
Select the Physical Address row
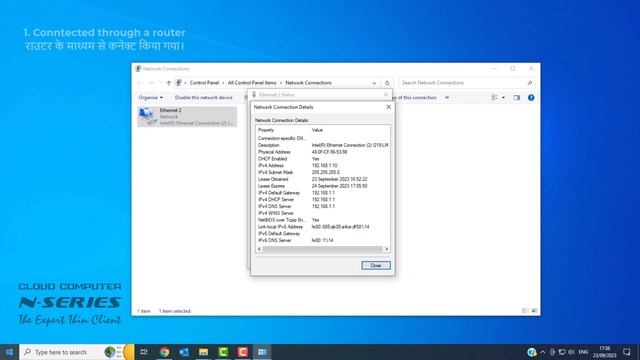click(322, 152)
